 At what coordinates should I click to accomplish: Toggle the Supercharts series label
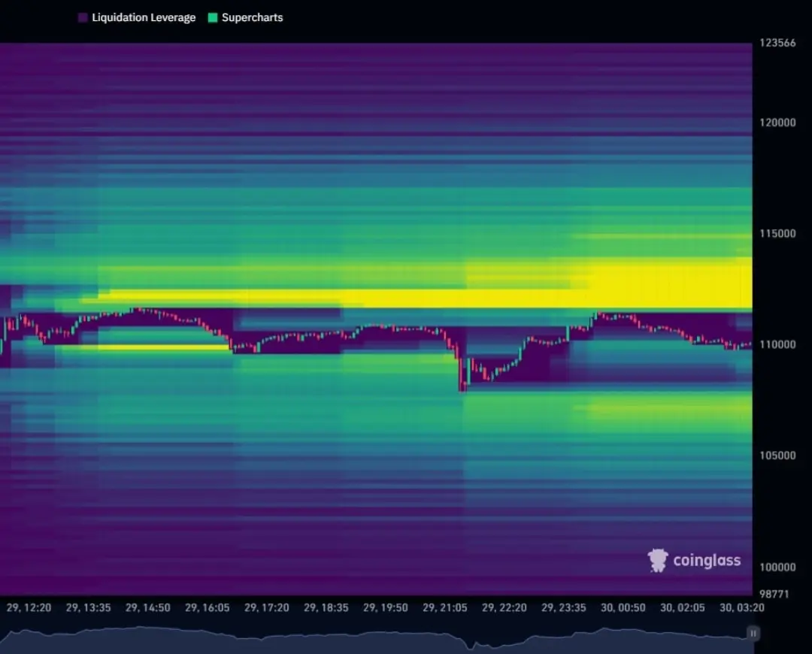click(252, 17)
